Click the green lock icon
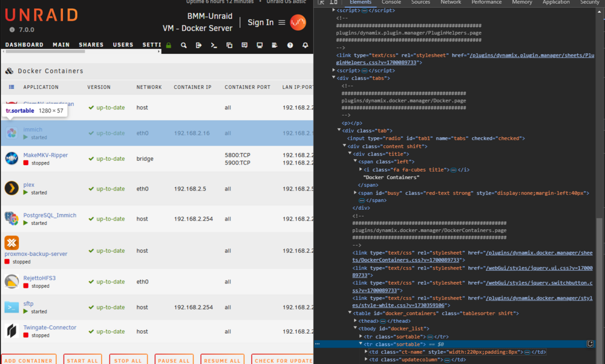The height and width of the screenshot is (364, 605). [169, 45]
